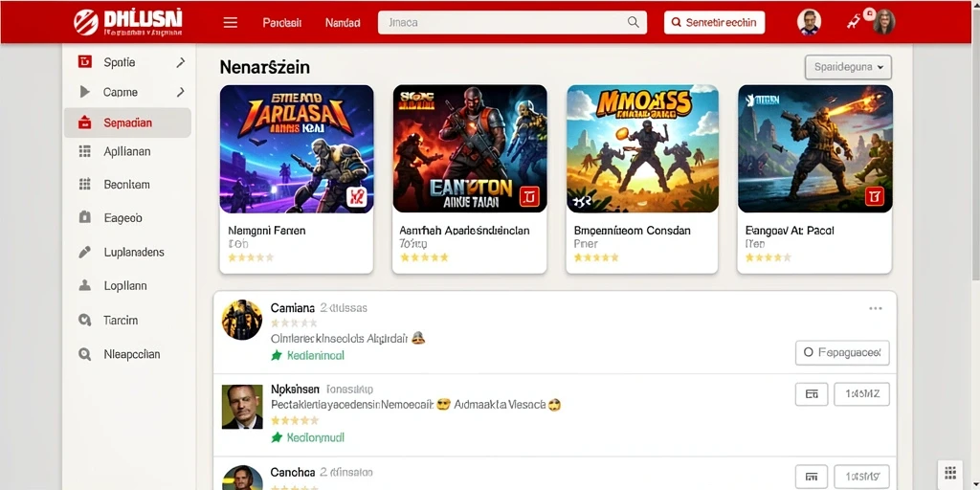
Task: Open the Nandad header menu item
Action: [343, 23]
